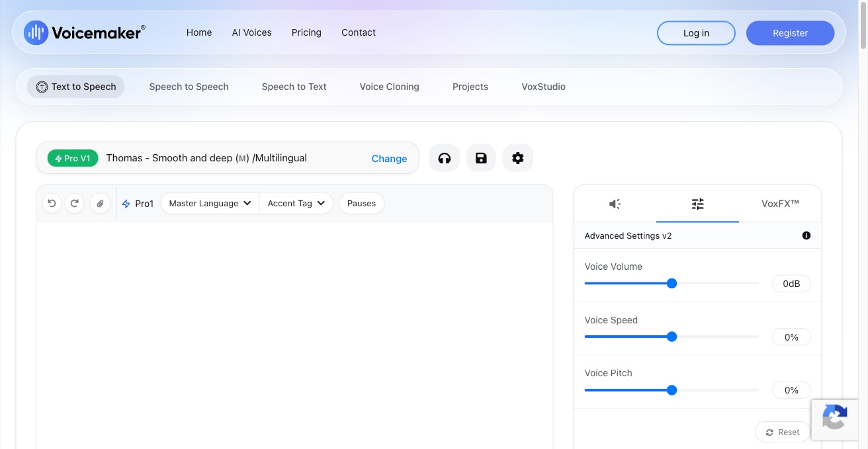868x449 pixels.
Task: Open the Voice Cloning tab
Action: 389,87
